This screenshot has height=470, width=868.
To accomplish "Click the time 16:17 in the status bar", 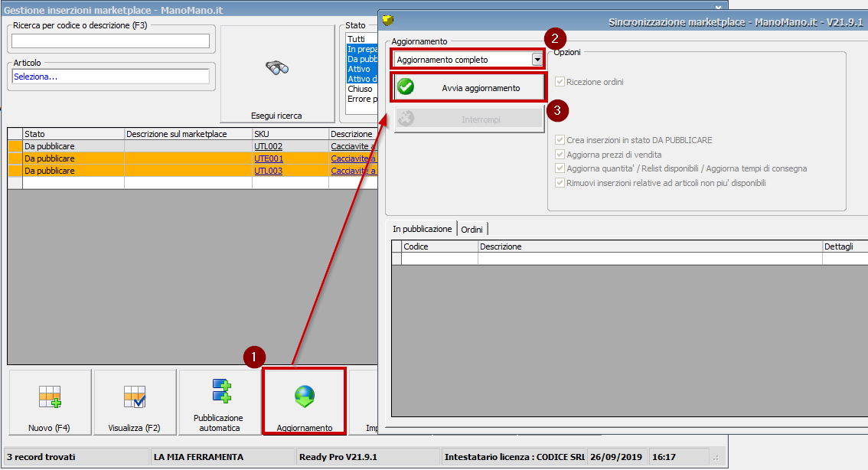I will (664, 457).
